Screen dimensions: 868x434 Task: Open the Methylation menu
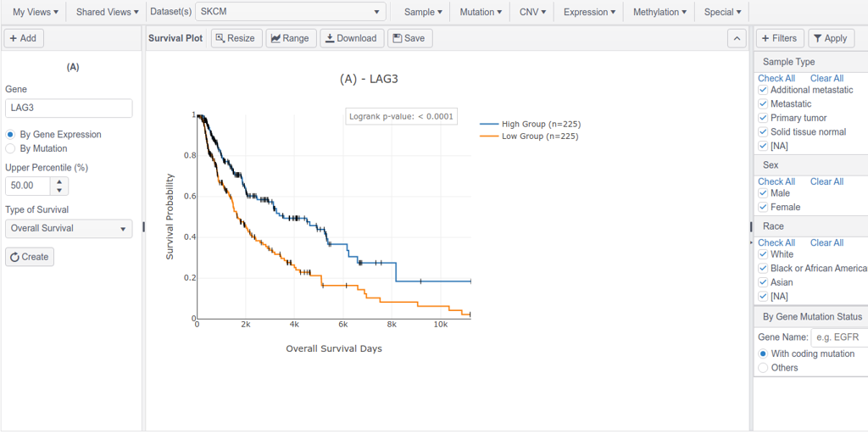coord(659,12)
